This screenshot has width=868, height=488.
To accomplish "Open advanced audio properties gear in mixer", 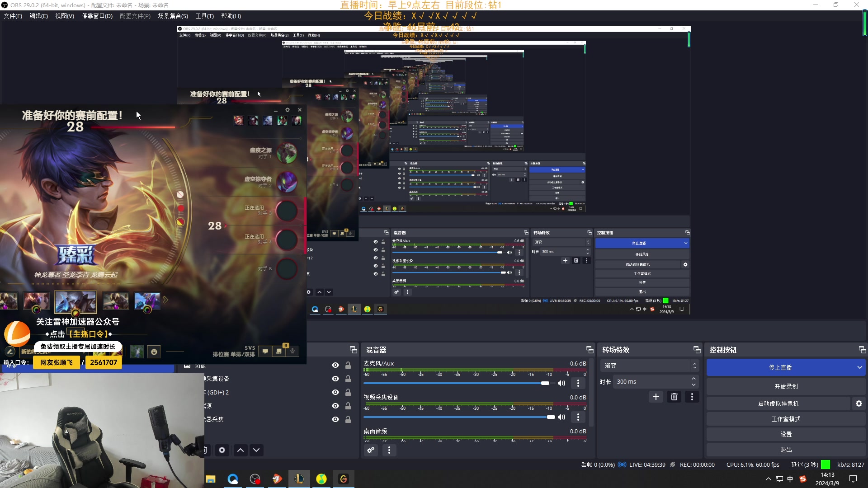I will [x=371, y=450].
